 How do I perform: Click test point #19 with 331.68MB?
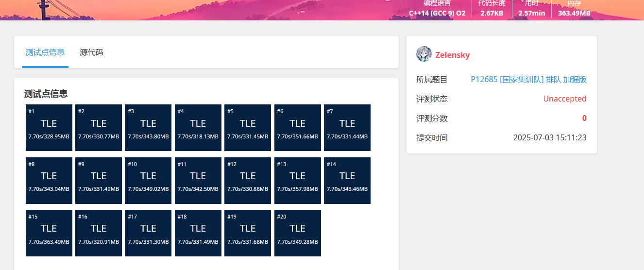tap(248, 233)
